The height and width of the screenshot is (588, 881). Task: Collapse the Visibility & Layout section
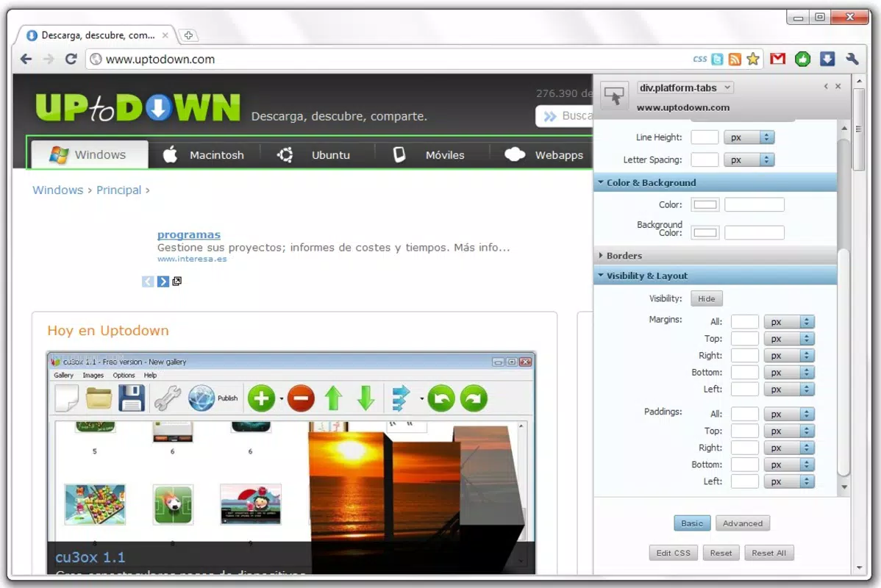(x=716, y=276)
